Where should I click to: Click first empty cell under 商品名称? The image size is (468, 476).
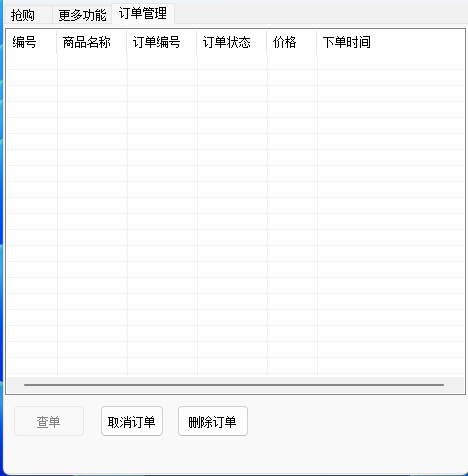tap(92, 62)
